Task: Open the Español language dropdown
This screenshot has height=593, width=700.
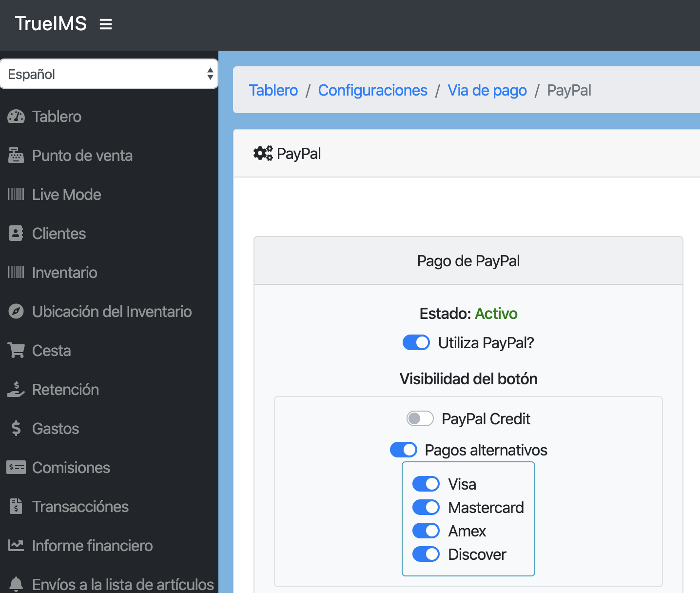Action: [109, 74]
